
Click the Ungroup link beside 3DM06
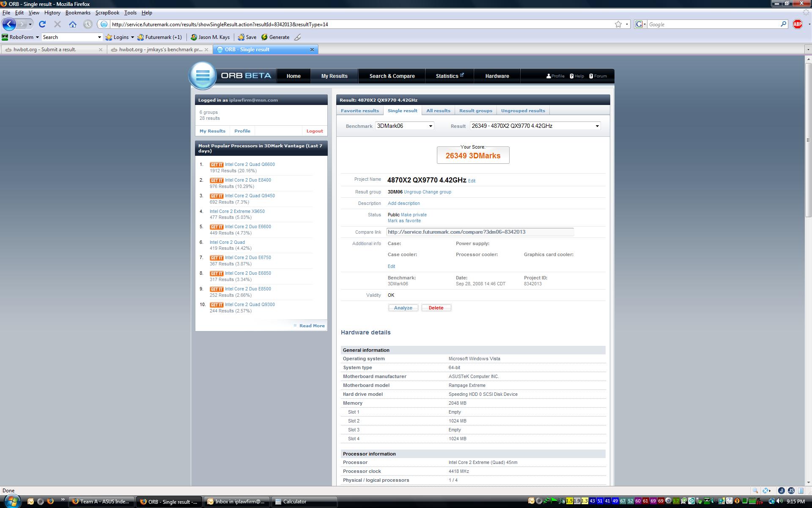412,192
